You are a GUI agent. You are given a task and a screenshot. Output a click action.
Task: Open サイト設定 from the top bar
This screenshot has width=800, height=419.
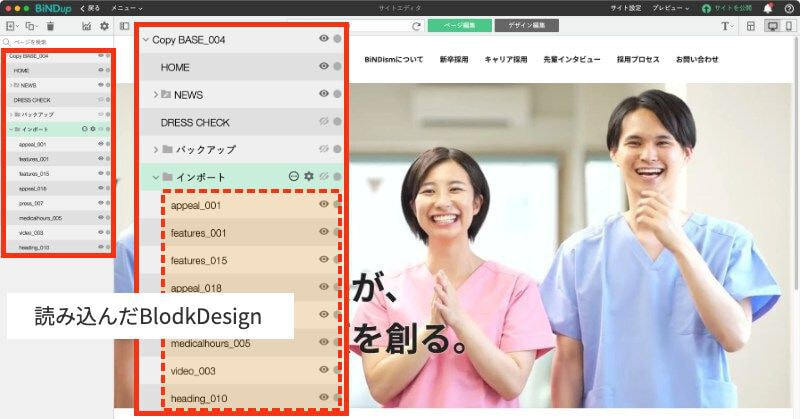point(627,8)
